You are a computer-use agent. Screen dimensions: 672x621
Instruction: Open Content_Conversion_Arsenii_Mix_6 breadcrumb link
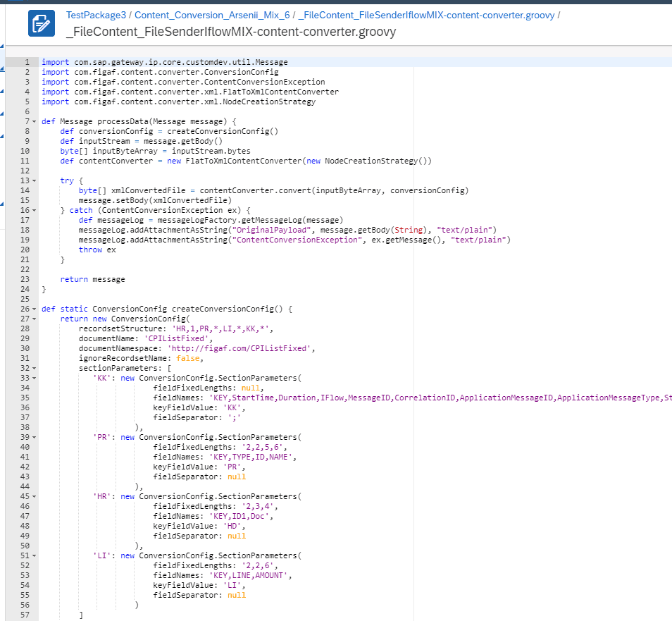[x=212, y=15]
